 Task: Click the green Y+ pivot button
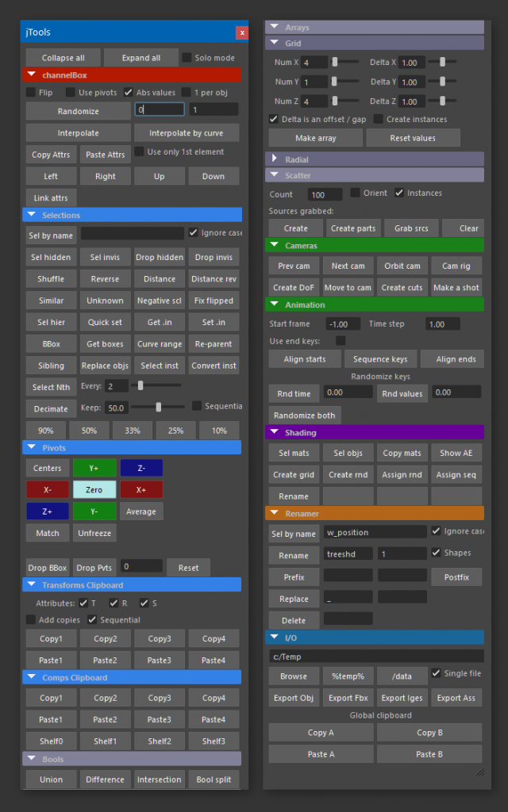pyautogui.click(x=94, y=468)
